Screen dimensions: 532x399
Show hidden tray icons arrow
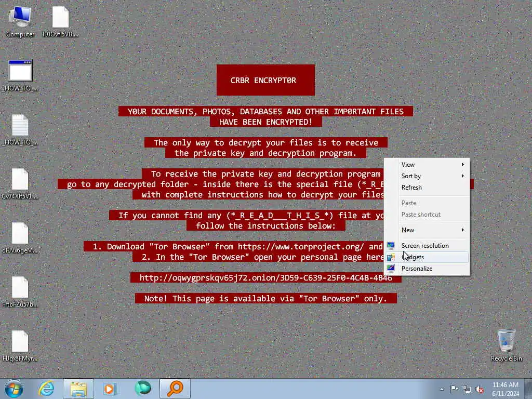[x=442, y=389]
